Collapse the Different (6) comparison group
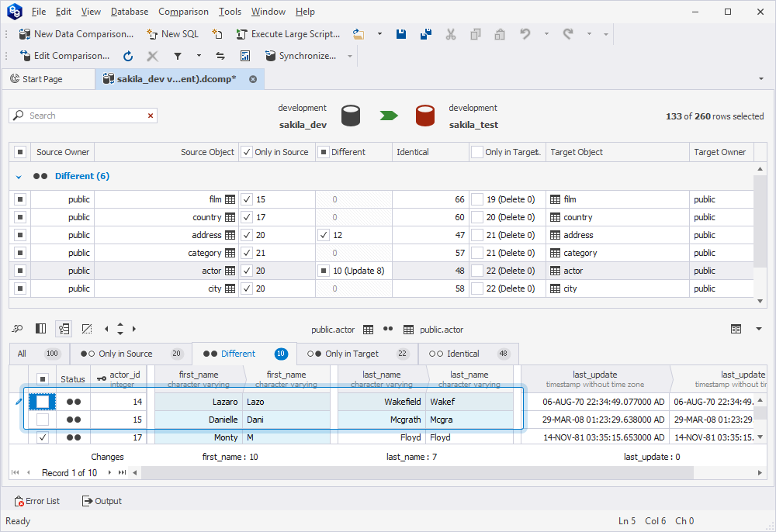Image resolution: width=776 pixels, height=532 pixels. pos(19,176)
